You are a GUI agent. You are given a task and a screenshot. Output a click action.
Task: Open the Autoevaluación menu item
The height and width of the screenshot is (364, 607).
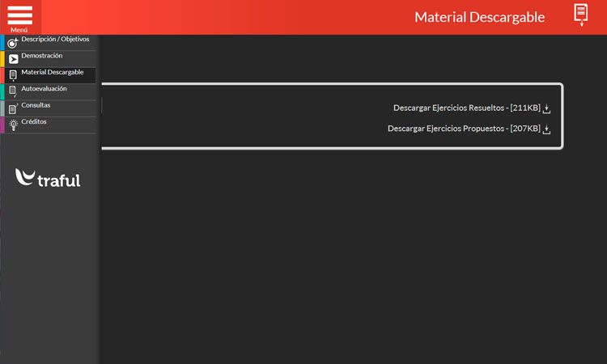coord(44,89)
